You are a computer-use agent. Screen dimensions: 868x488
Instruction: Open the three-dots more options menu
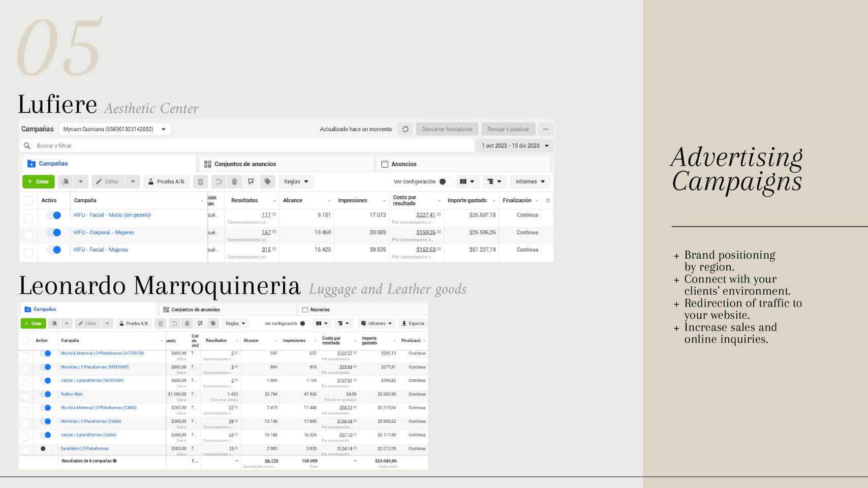(545, 129)
